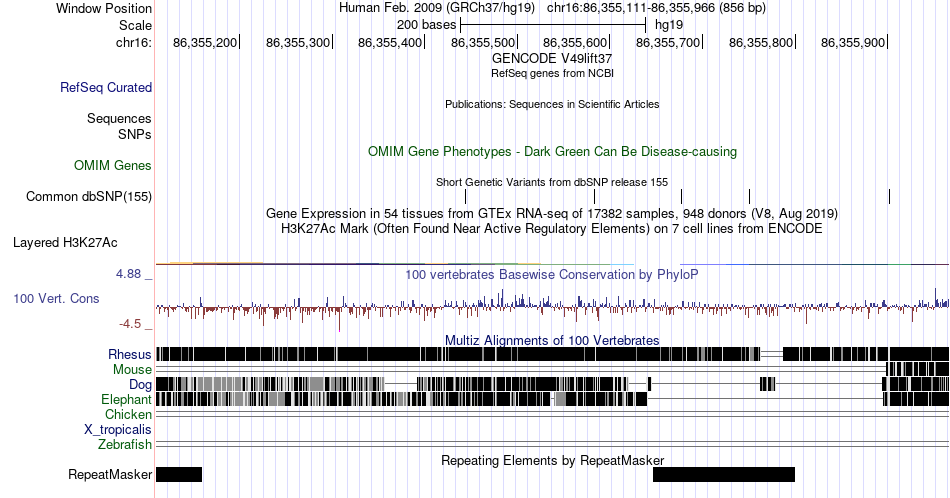Click the 86,355,500 ruler position
Screen dimensions: 950x498
pyautogui.click(x=483, y=42)
